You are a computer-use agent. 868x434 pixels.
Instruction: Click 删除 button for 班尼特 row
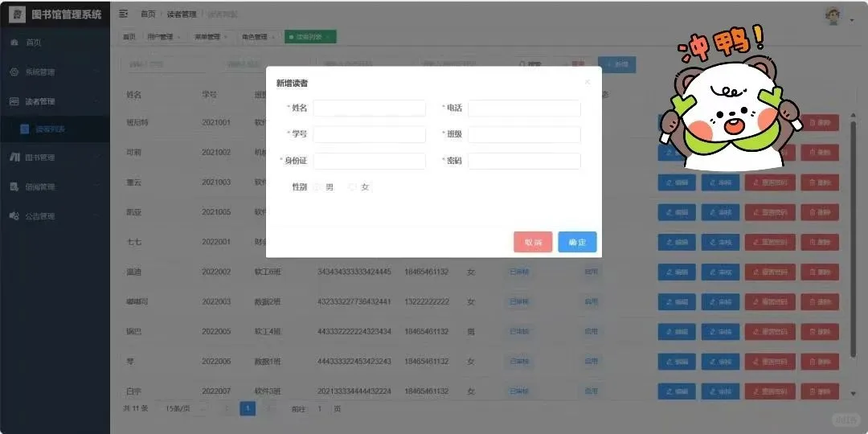820,123
